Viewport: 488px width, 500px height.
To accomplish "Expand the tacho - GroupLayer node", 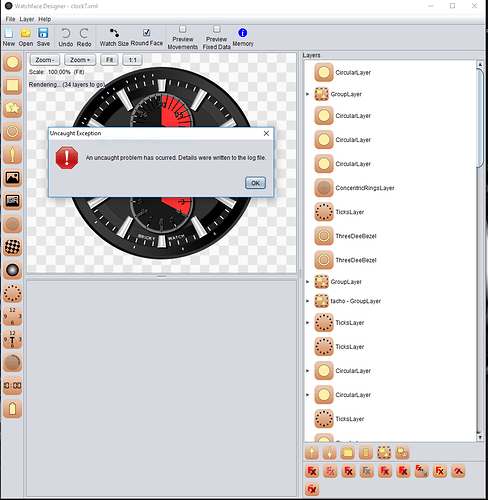I will 308,301.
